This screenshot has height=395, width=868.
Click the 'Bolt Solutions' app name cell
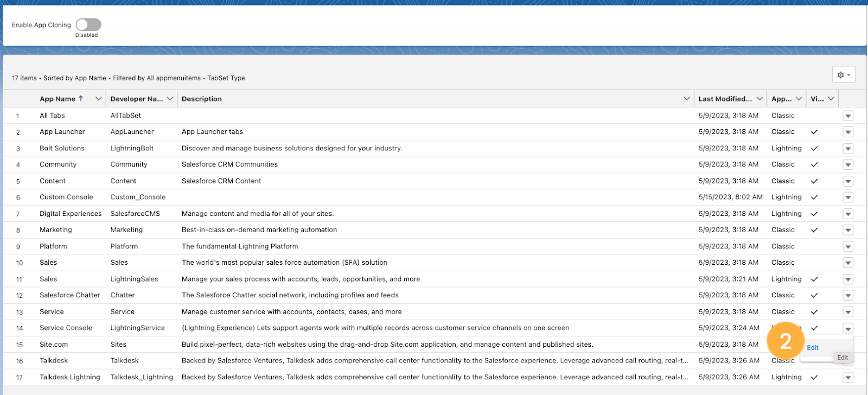(x=62, y=148)
